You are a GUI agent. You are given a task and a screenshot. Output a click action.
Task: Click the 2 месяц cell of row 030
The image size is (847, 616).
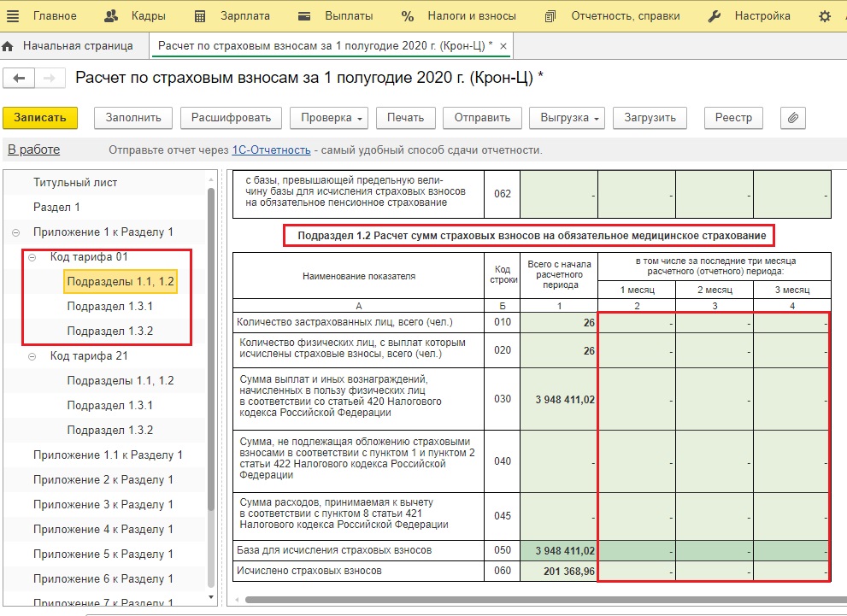pos(715,400)
